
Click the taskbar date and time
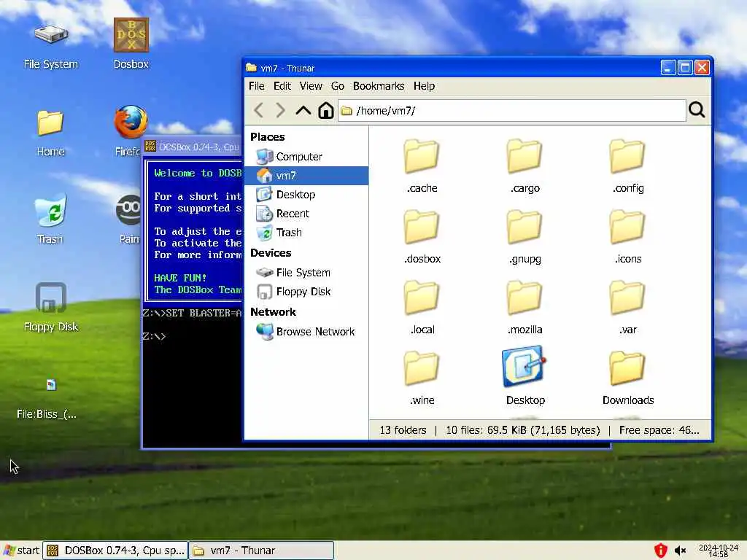coord(719,551)
